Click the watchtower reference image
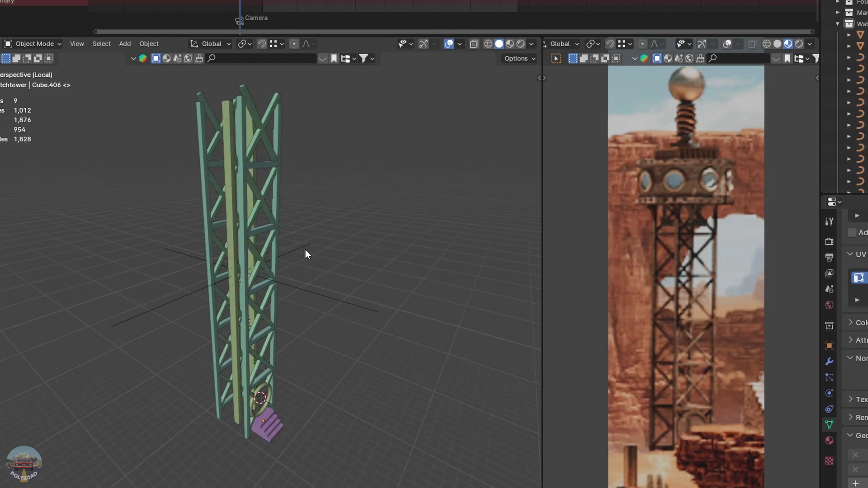The height and width of the screenshot is (488, 868). [686, 277]
